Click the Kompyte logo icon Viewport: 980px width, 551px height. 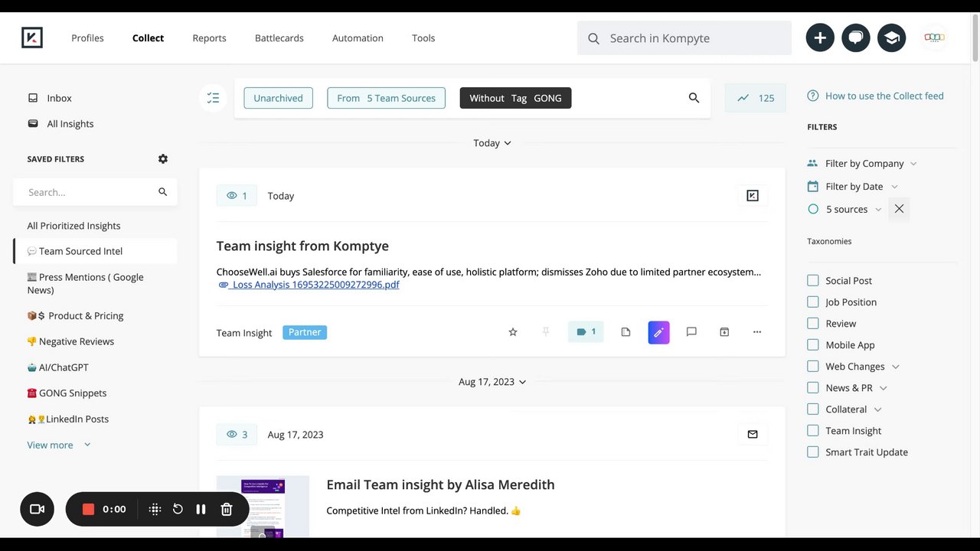click(x=32, y=37)
